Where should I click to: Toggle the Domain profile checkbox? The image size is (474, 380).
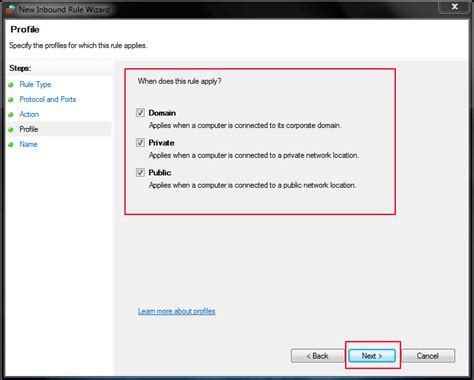coord(140,113)
